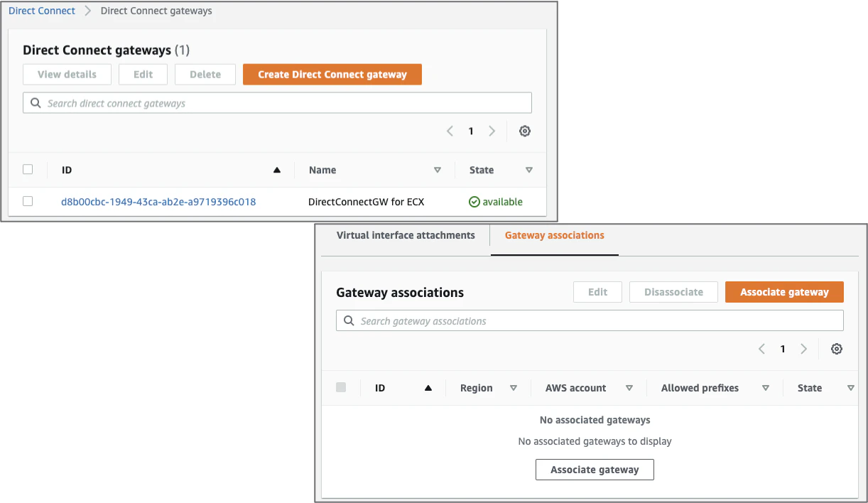This screenshot has height=503, width=868.
Task: Open the Region column sort dropdown
Action: coord(514,389)
